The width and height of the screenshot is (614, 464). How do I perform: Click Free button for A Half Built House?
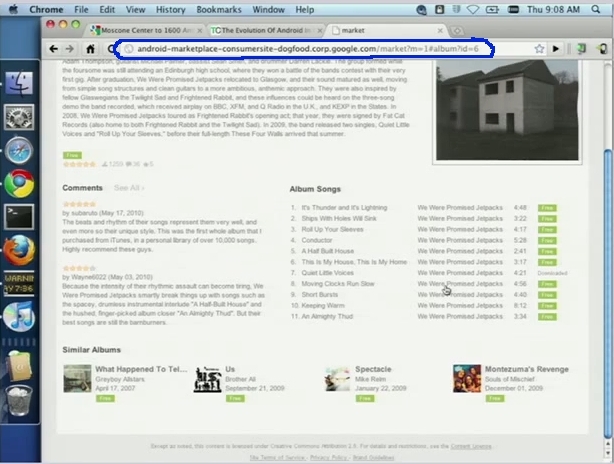pos(547,251)
